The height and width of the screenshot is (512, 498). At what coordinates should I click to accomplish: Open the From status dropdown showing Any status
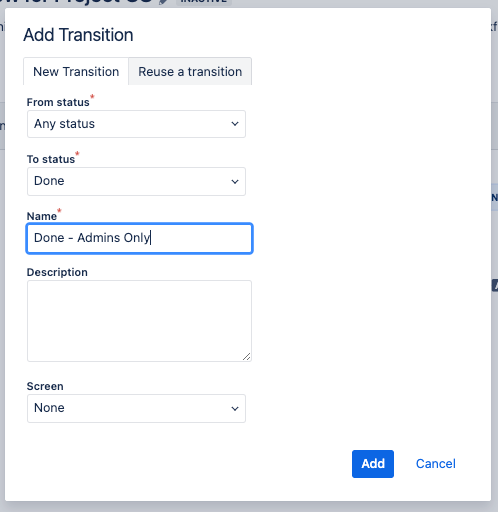point(136,124)
